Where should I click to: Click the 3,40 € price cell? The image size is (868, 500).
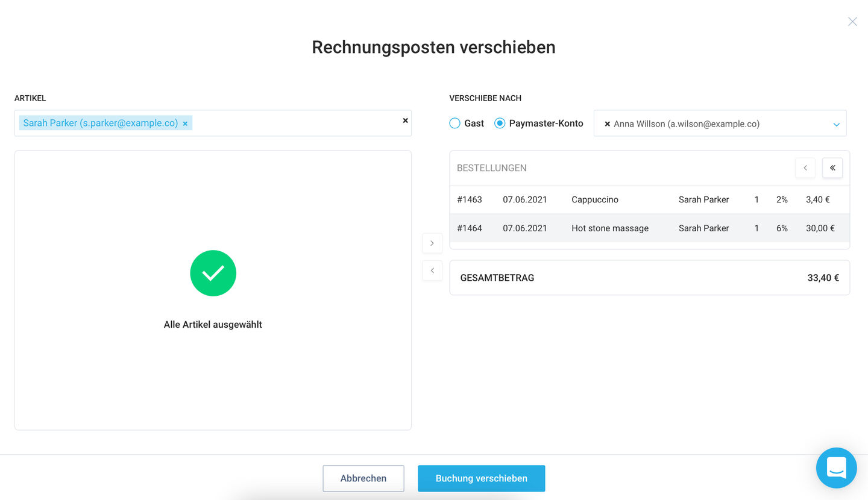[818, 199]
